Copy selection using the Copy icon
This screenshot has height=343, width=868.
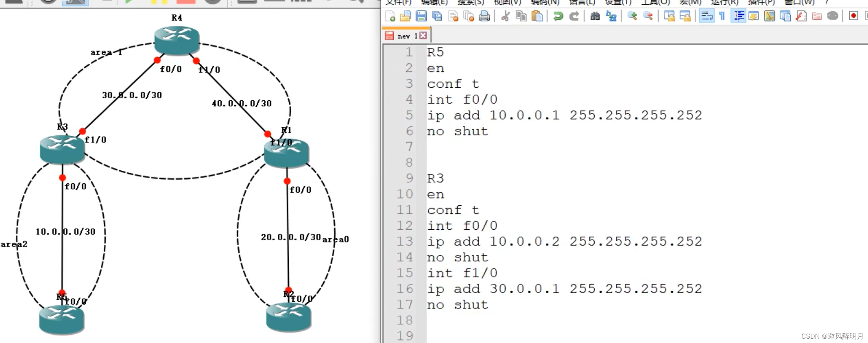(x=521, y=16)
